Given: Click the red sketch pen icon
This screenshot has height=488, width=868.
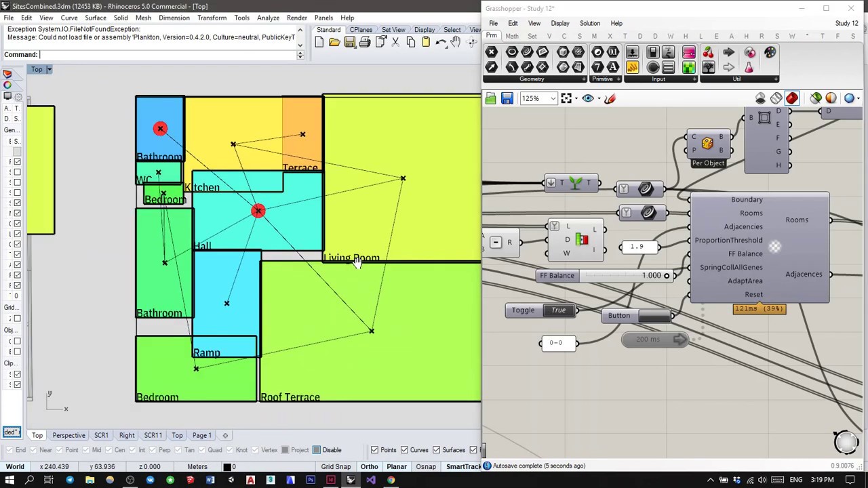Looking at the screenshot, I should pyautogui.click(x=610, y=98).
